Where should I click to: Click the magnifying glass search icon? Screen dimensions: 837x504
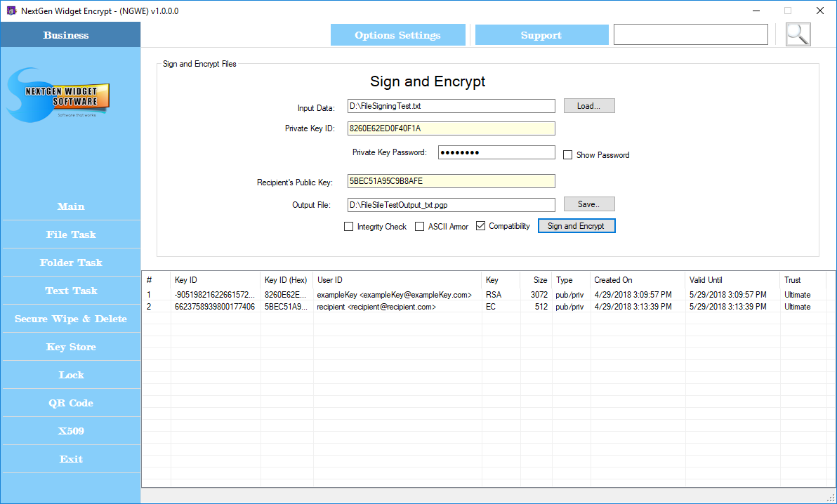click(x=798, y=34)
